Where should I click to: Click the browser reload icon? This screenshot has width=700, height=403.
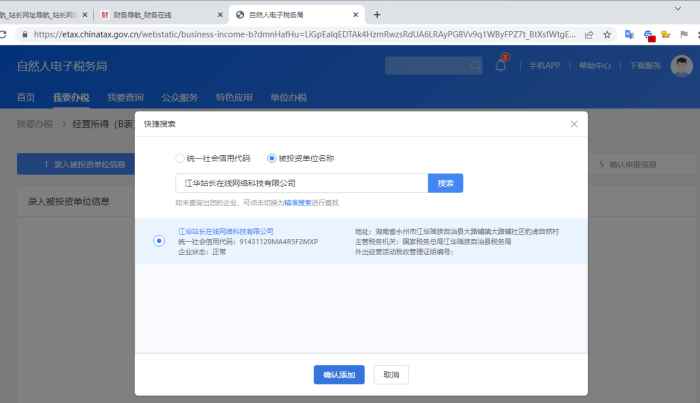pyautogui.click(x=3, y=34)
